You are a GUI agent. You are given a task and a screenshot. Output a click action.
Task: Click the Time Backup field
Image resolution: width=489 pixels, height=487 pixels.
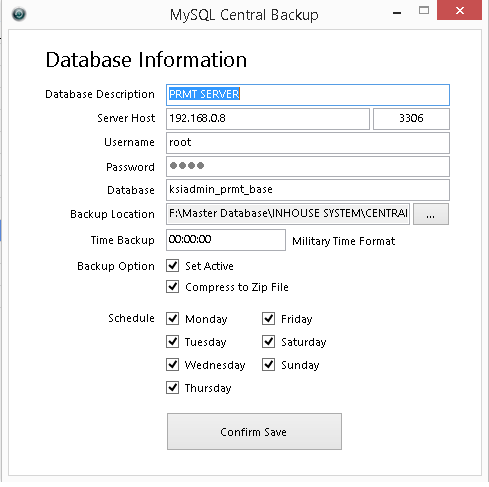[x=226, y=240]
